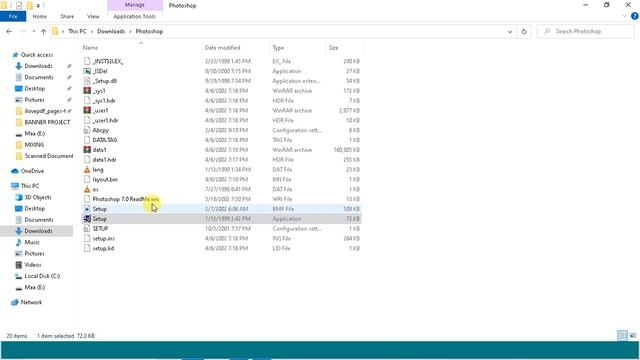Viewport: 640px width, 360px height.
Task: Click Downloads in the address path
Action: tap(111, 31)
